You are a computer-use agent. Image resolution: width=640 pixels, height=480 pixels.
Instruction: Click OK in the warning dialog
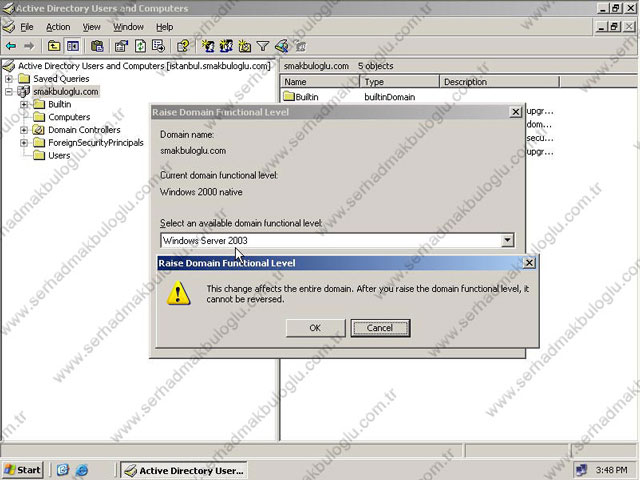point(315,328)
